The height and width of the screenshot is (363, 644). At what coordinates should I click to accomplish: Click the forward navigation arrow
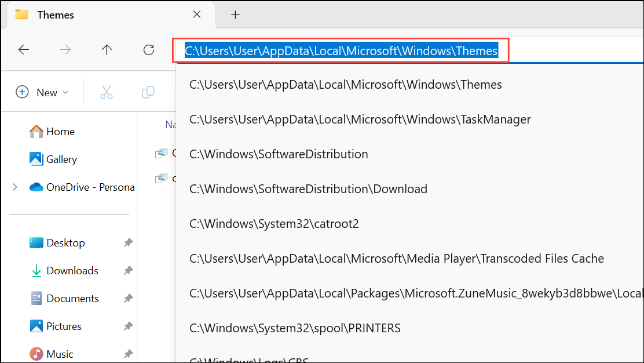point(65,50)
